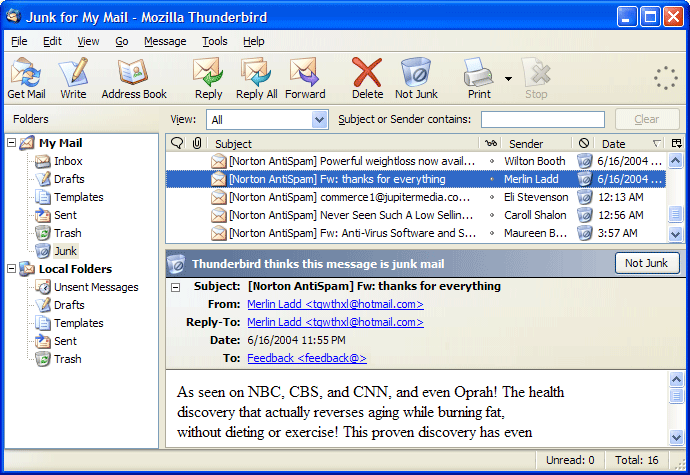Click the Stop toolbar icon
690x475 pixels.
[x=536, y=78]
